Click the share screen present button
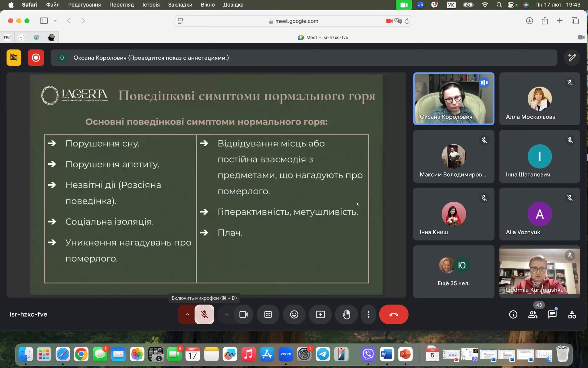 tap(320, 315)
